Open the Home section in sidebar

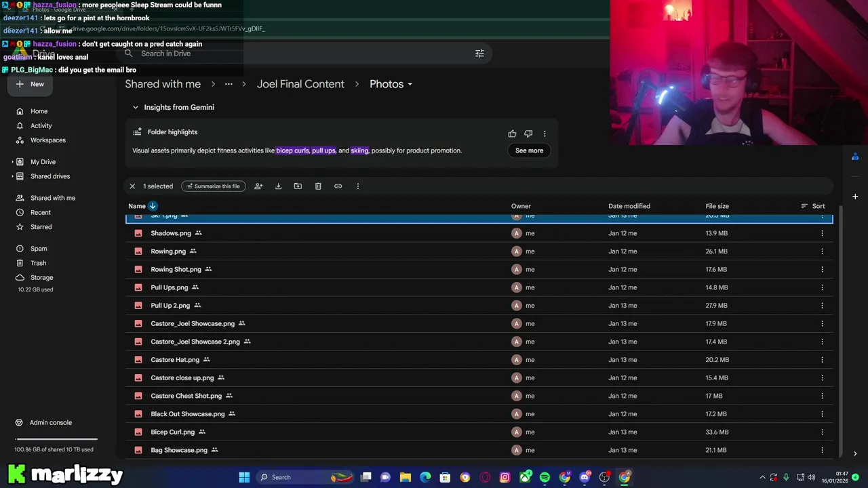pyautogui.click(x=39, y=111)
